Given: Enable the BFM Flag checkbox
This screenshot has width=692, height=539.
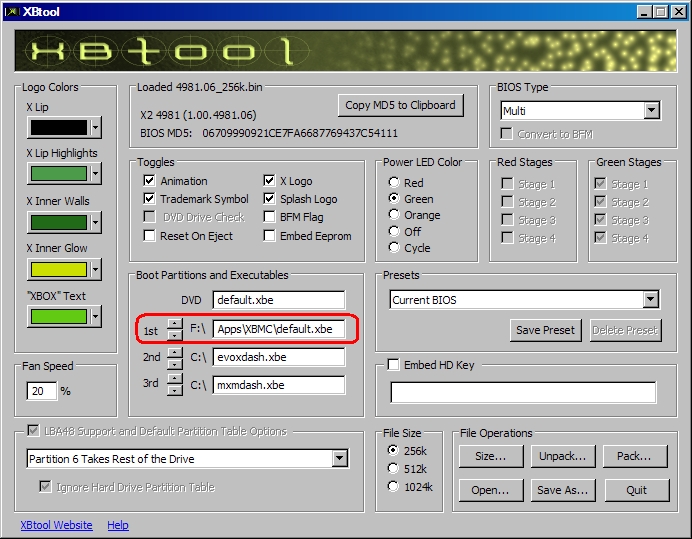Looking at the screenshot, I should click(x=269, y=217).
